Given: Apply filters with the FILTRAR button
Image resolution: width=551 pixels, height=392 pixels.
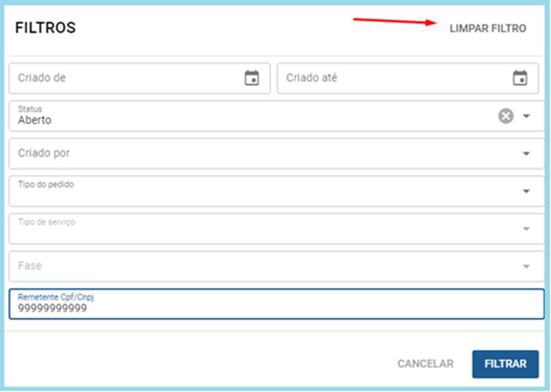Looking at the screenshot, I should (x=505, y=364).
